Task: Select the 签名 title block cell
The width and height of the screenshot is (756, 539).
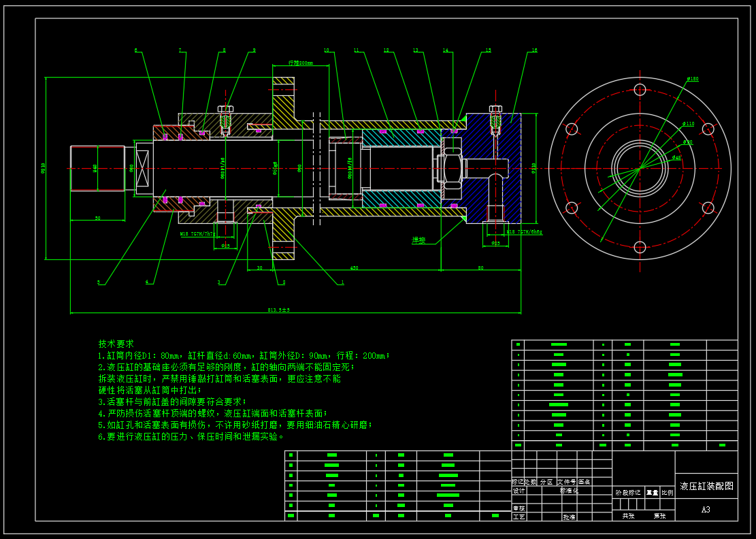Action: point(585,482)
